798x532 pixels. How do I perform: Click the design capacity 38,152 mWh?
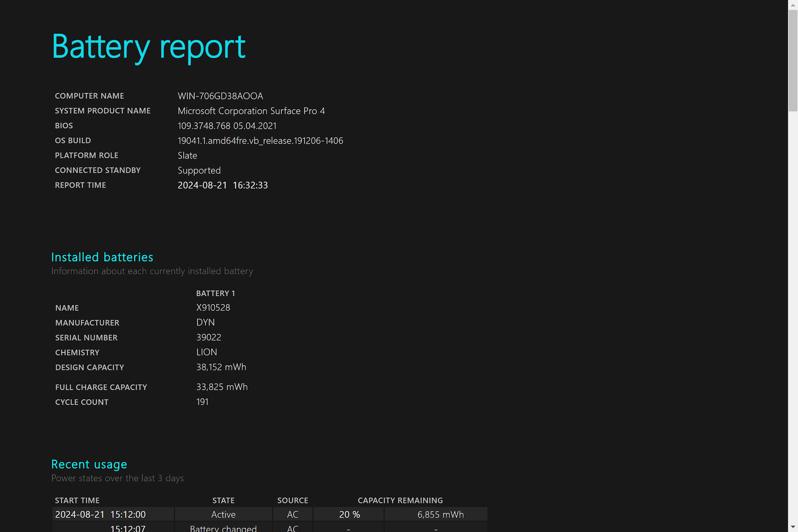coord(221,367)
